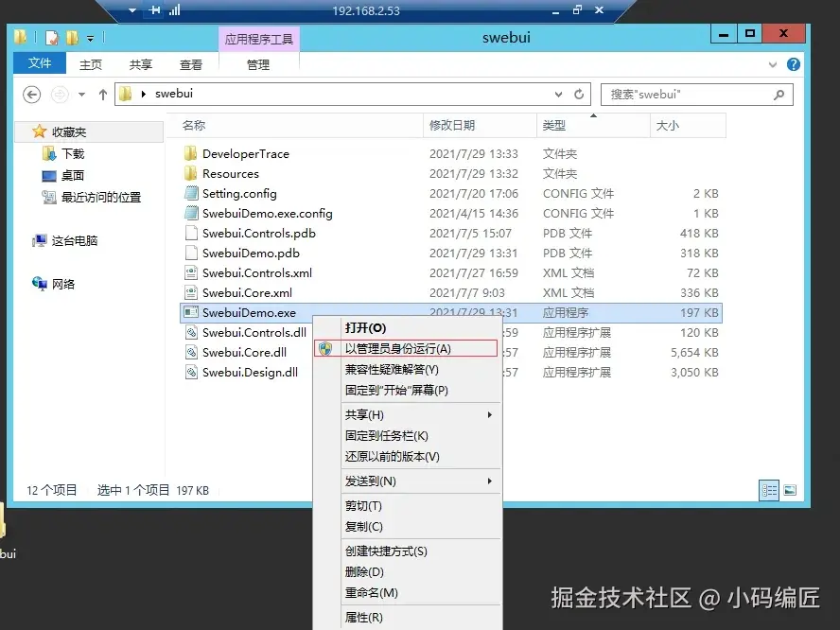Select the Details view icon in status bar
This screenshot has width=840, height=630.
[769, 490]
